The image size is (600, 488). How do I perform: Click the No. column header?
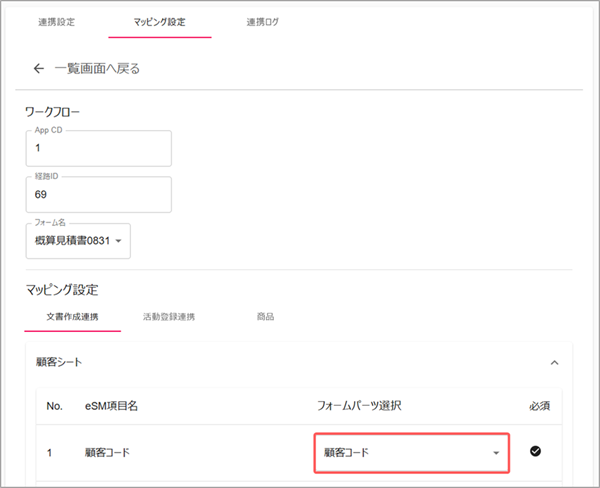point(55,407)
